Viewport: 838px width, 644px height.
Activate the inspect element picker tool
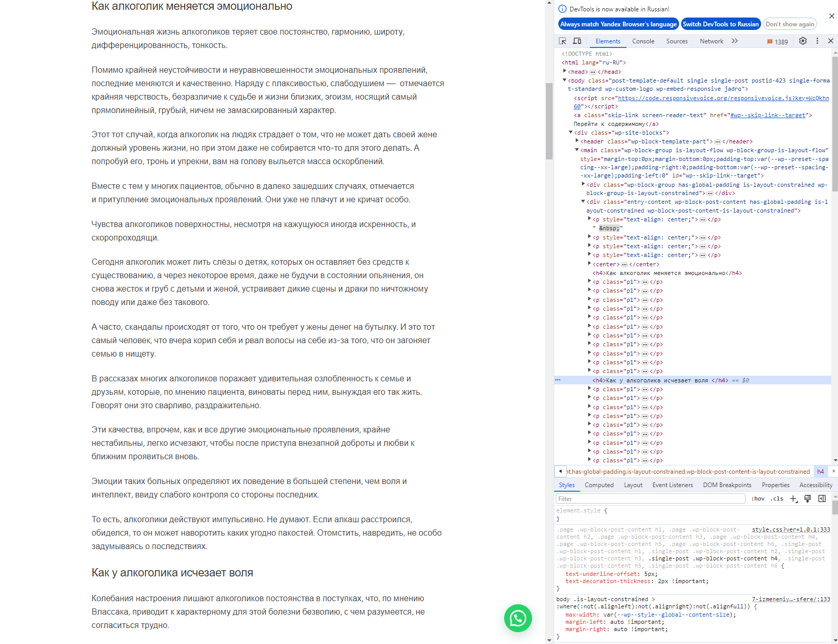coord(562,41)
